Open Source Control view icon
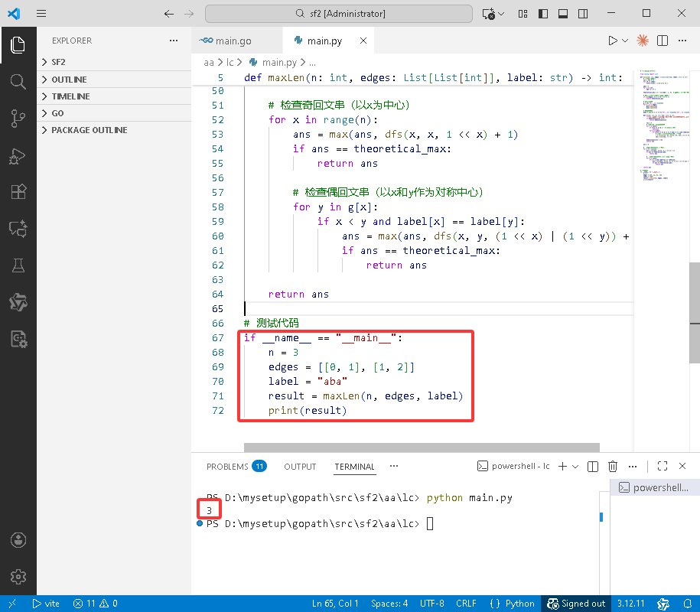Viewport: 700px width, 612px height. tap(18, 119)
